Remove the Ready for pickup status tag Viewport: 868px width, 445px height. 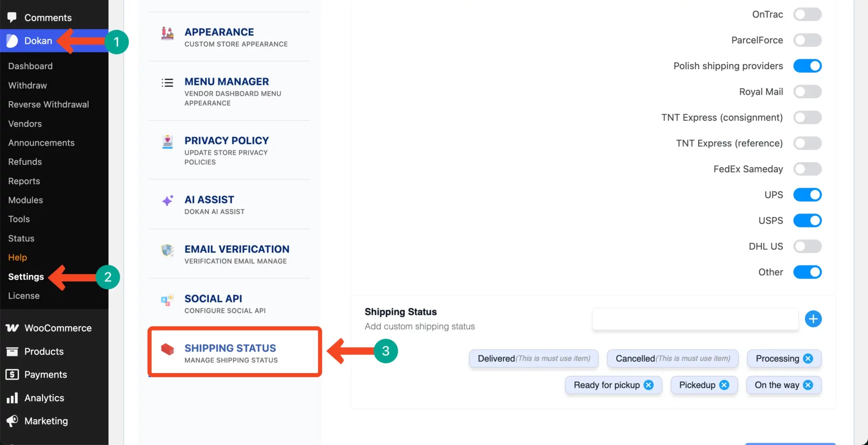pyautogui.click(x=649, y=385)
